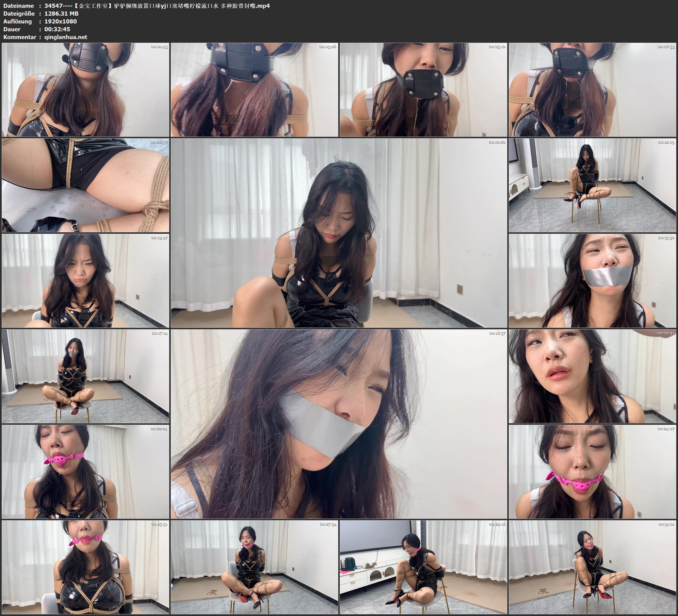
Task: Open the thumbnail labeled 00:29:18
Action: [x=423, y=567]
